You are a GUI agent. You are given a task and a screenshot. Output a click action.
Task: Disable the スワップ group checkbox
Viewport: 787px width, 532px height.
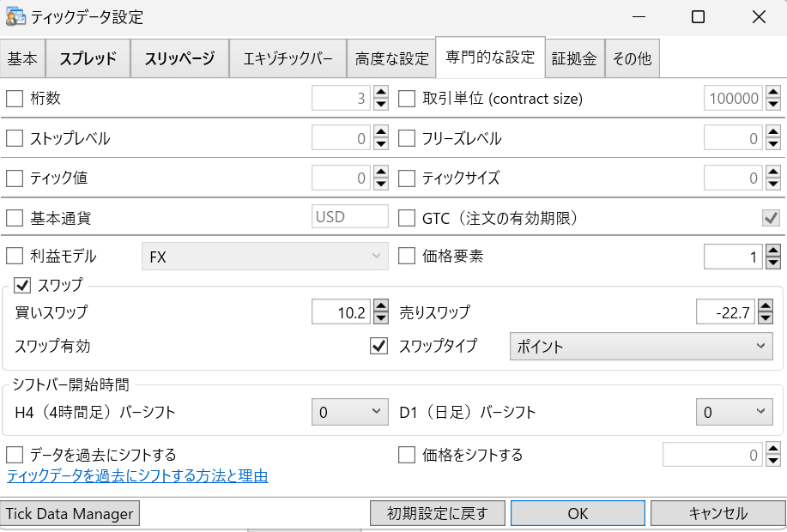coord(21,287)
